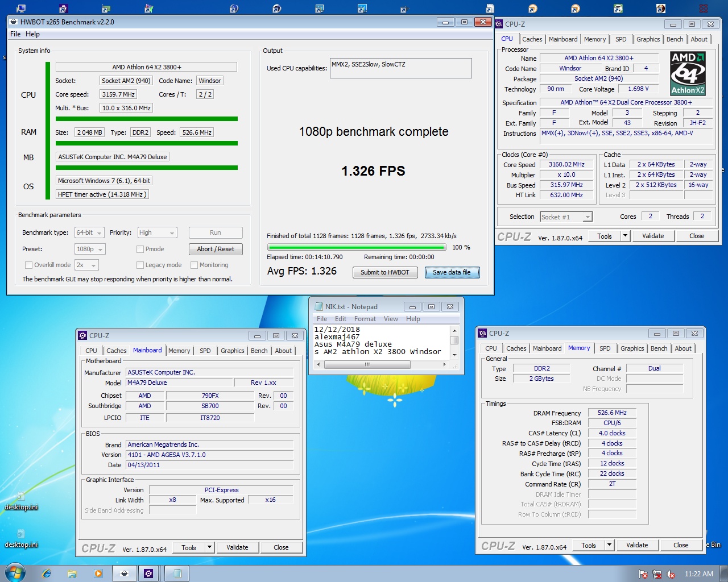Expand Tools arrow in CPU-Z Memory window
The height and width of the screenshot is (582, 728).
tap(610, 545)
